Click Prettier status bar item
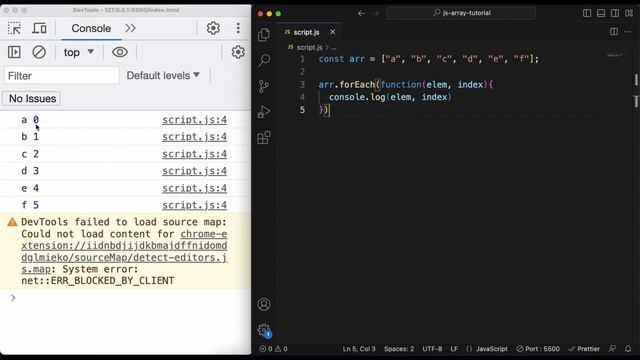Screen dimensions: 640x360 coord(584,349)
